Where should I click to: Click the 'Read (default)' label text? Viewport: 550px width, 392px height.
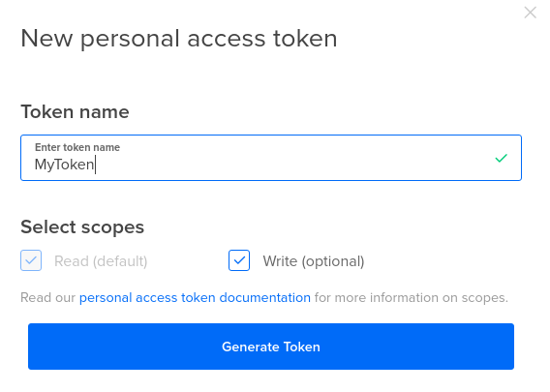click(x=101, y=261)
